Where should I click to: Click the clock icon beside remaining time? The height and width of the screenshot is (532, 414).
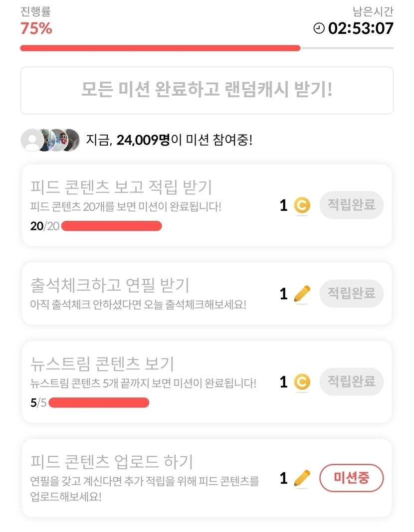tap(319, 28)
